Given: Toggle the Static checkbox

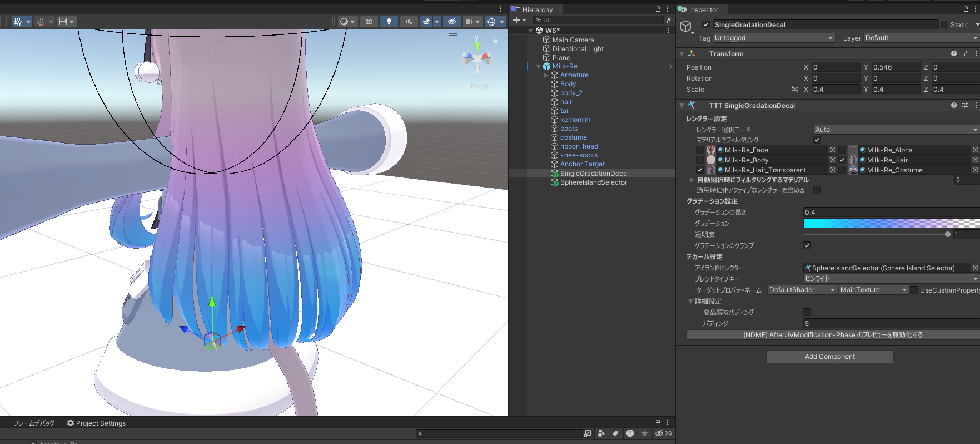Looking at the screenshot, I should [x=944, y=24].
